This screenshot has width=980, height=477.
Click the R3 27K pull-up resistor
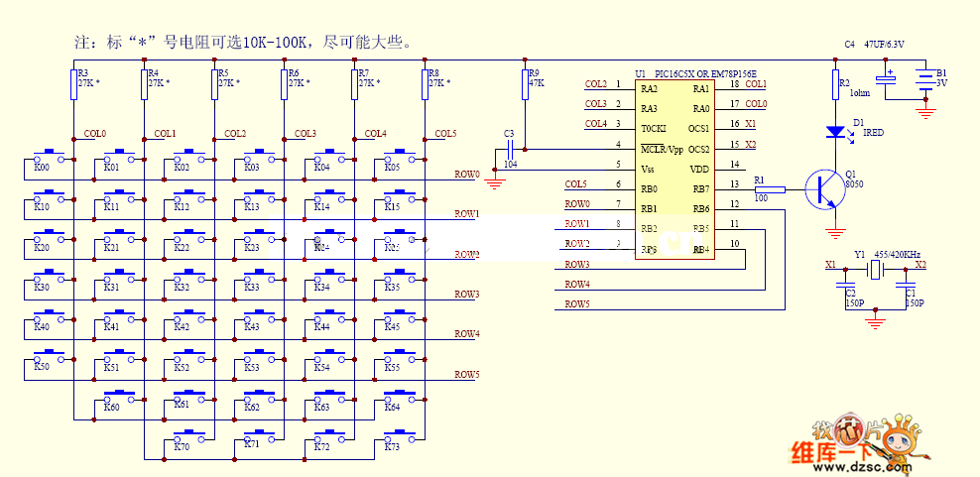[73, 85]
